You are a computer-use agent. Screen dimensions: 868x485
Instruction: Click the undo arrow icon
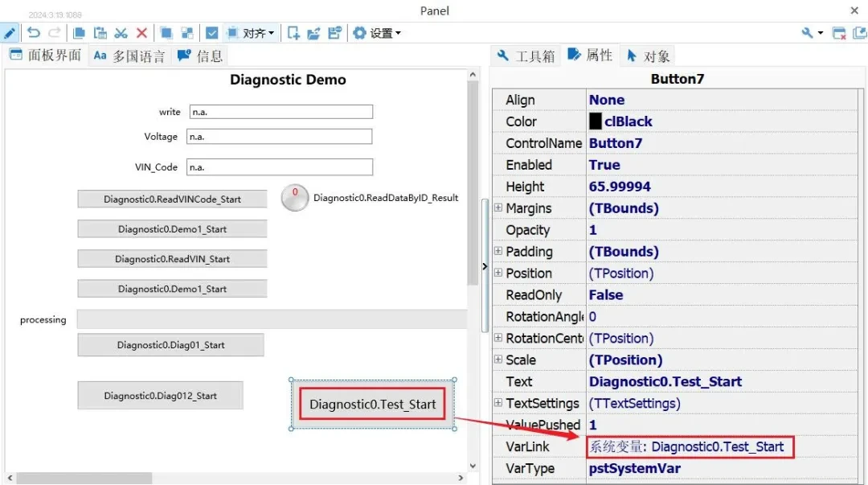(33, 33)
